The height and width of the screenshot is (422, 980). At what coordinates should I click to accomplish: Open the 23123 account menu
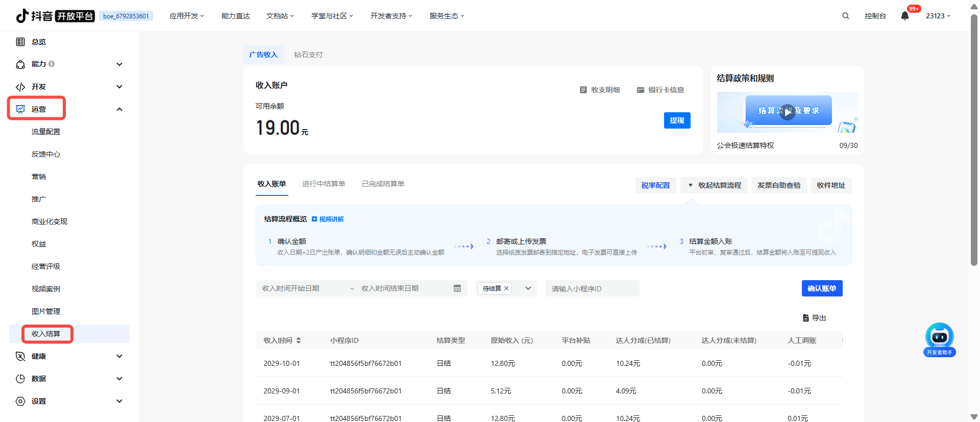938,16
